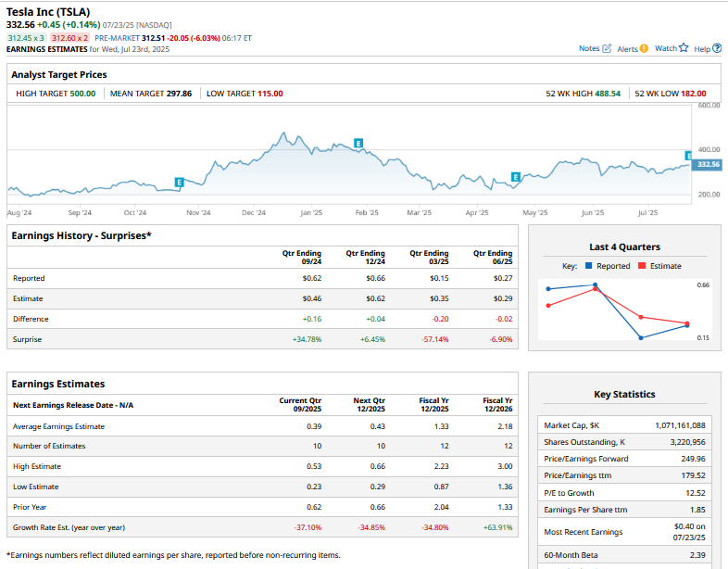Click HIGH TARGET 500.00 value
Viewport: 728px width, 569px height.
(x=82, y=94)
